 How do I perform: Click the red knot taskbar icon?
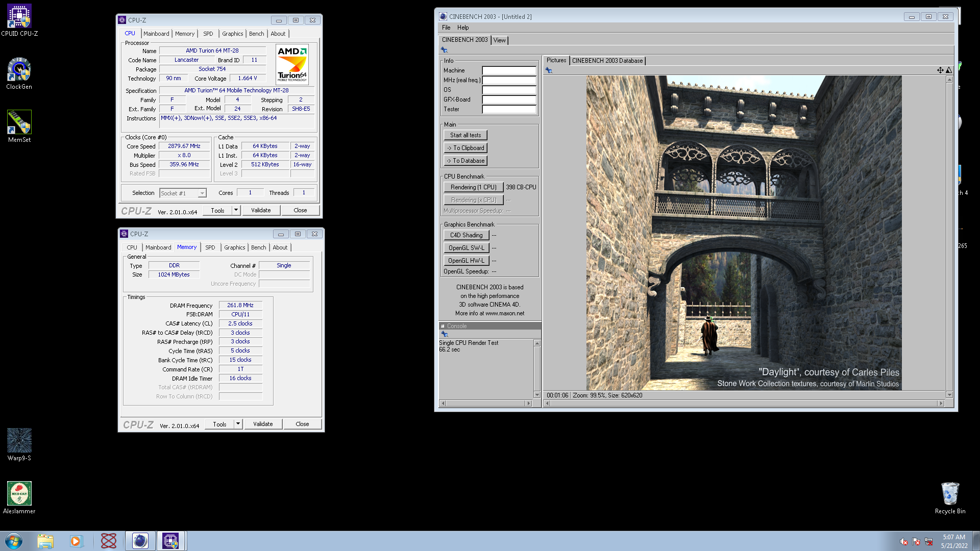click(x=109, y=541)
